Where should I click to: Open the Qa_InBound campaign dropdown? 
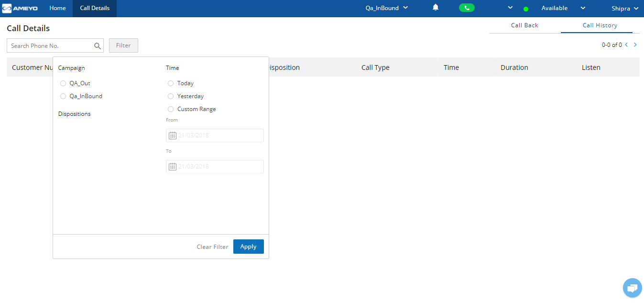click(x=386, y=8)
